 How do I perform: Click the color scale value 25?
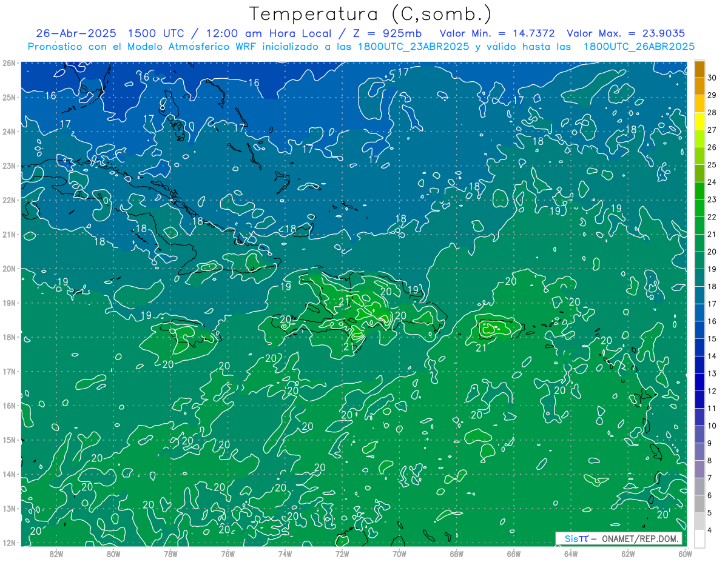tap(712, 164)
